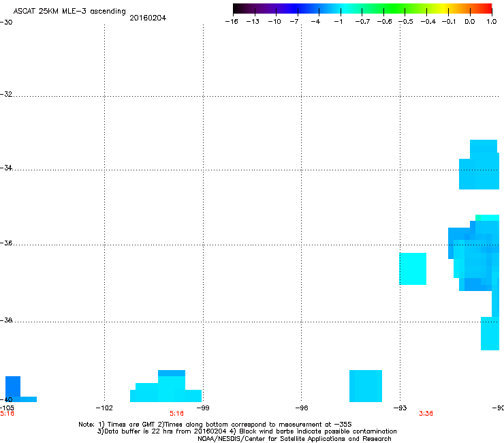Click the cyan square just right of the -93 gridline
The height and width of the screenshot is (443, 504).
point(413,269)
